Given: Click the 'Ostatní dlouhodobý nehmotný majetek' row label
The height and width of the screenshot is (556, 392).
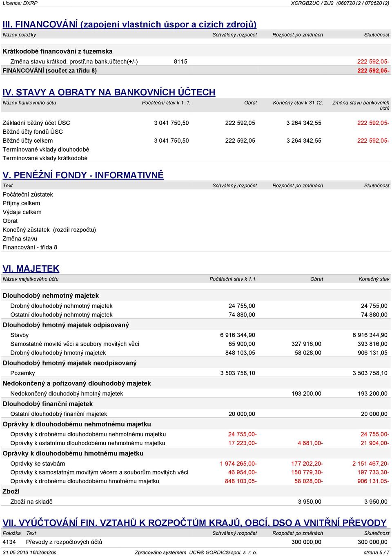Looking at the screenshot, I should pos(61,315).
